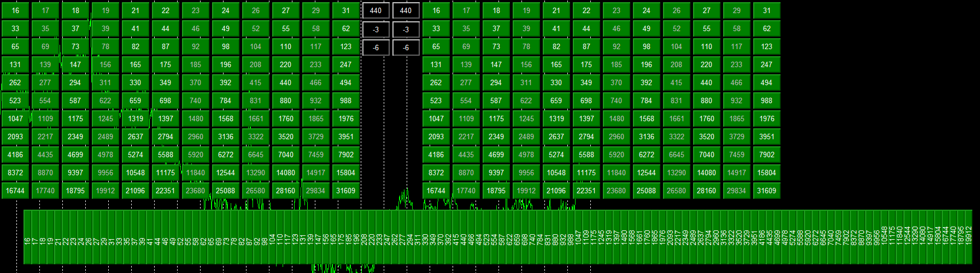Click the right 440 input field
Screen dimensions: 980x273
point(406,10)
